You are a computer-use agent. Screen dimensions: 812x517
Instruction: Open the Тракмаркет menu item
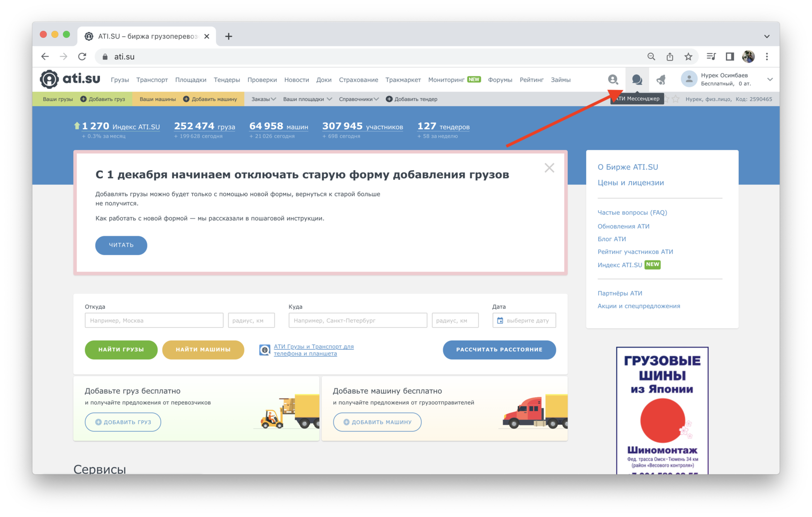403,80
